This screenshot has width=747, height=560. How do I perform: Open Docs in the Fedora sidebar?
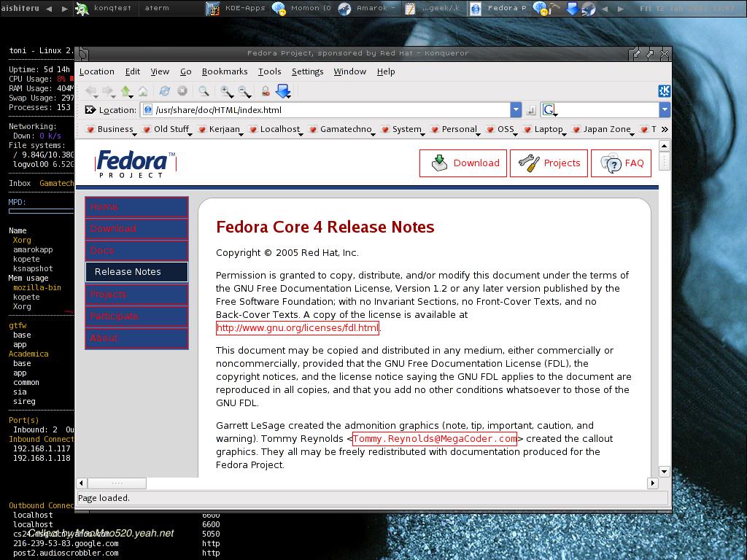pyautogui.click(x=136, y=251)
